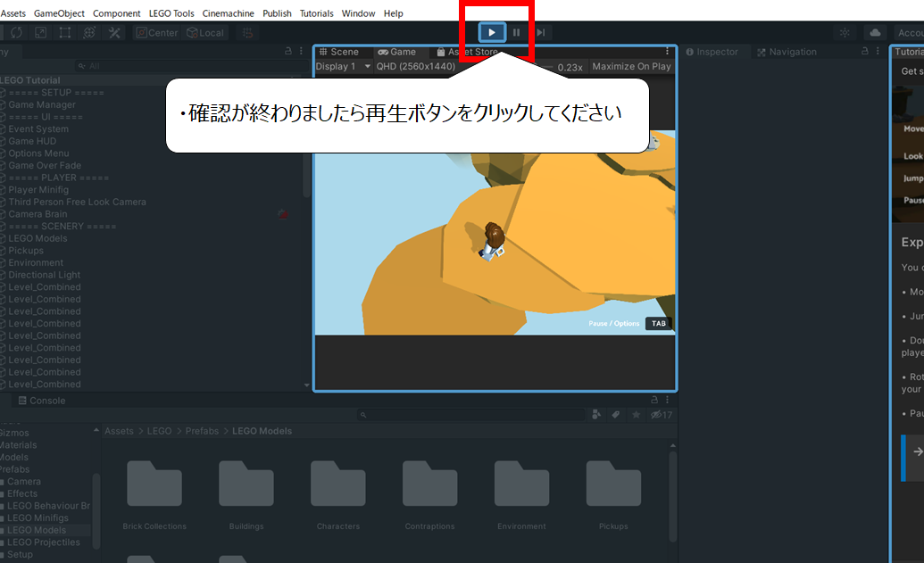Open the custom editor tools icon
This screenshot has width=924, height=563.
click(113, 33)
